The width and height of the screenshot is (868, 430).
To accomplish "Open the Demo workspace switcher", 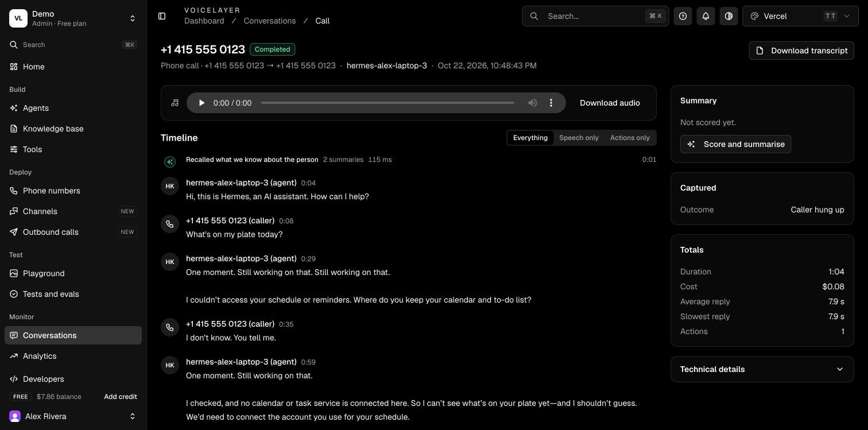I will click(73, 18).
